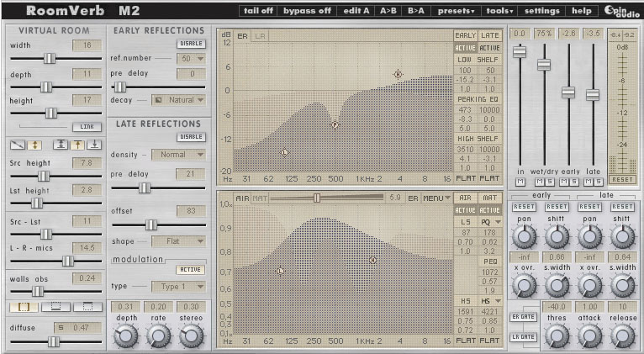The width and height of the screenshot is (644, 354).
Task: Mute the late channel with M button
Action: tap(589, 182)
